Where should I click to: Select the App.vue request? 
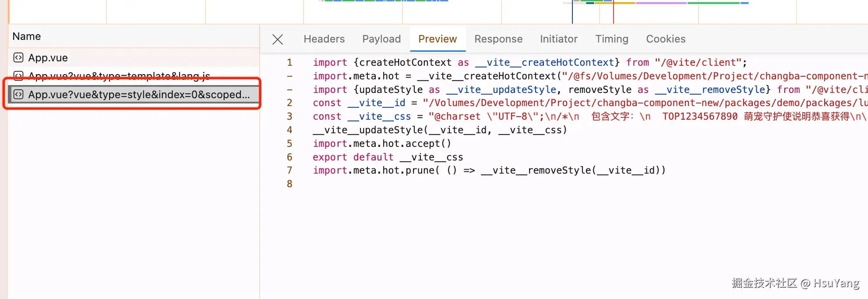tap(134, 57)
